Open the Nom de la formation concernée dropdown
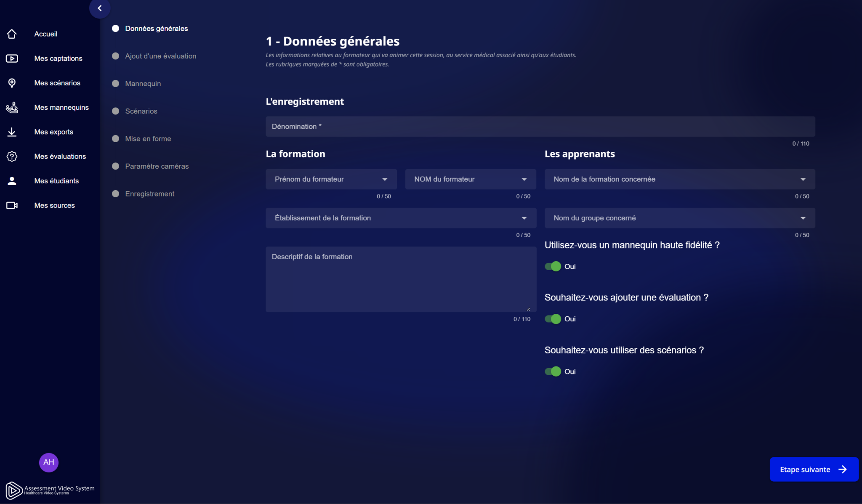Viewport: 862px width, 504px height. tap(680, 179)
